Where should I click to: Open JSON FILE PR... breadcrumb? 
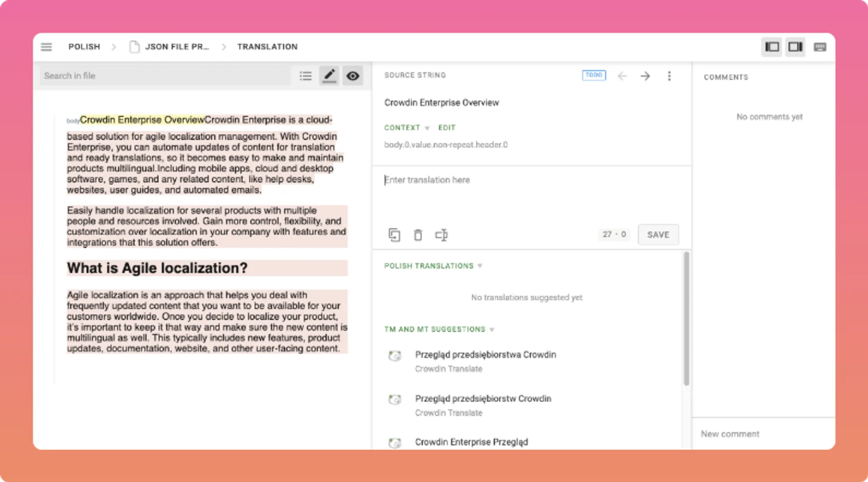pyautogui.click(x=177, y=47)
